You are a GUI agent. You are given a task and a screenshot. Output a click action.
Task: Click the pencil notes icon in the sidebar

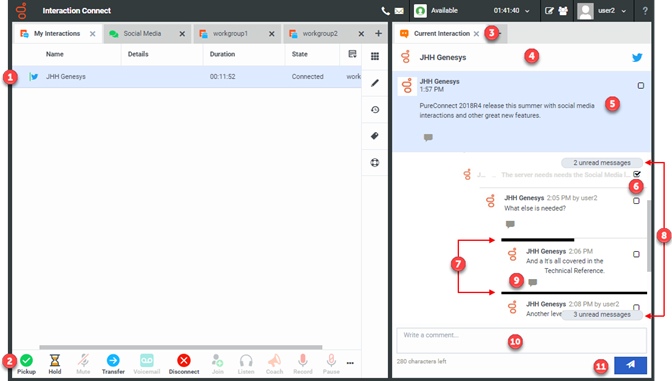pyautogui.click(x=375, y=83)
